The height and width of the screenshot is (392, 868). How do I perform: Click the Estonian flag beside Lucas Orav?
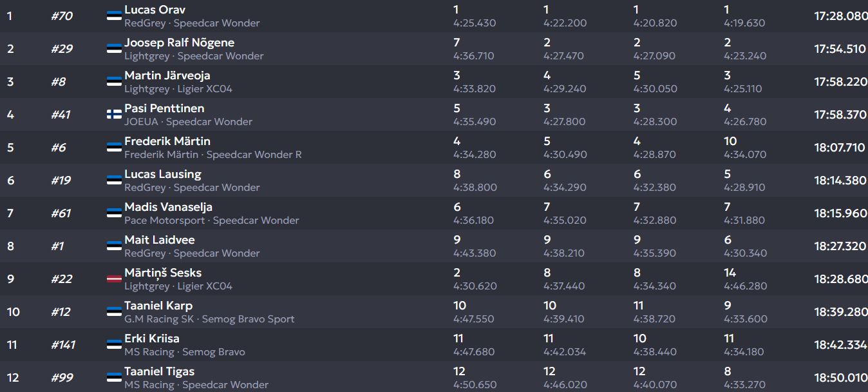tap(114, 16)
